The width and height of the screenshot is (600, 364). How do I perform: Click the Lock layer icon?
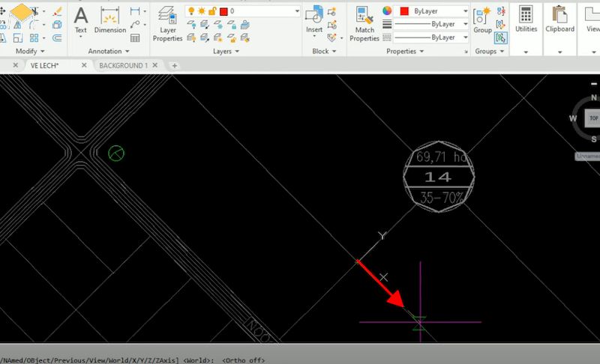coord(232,25)
